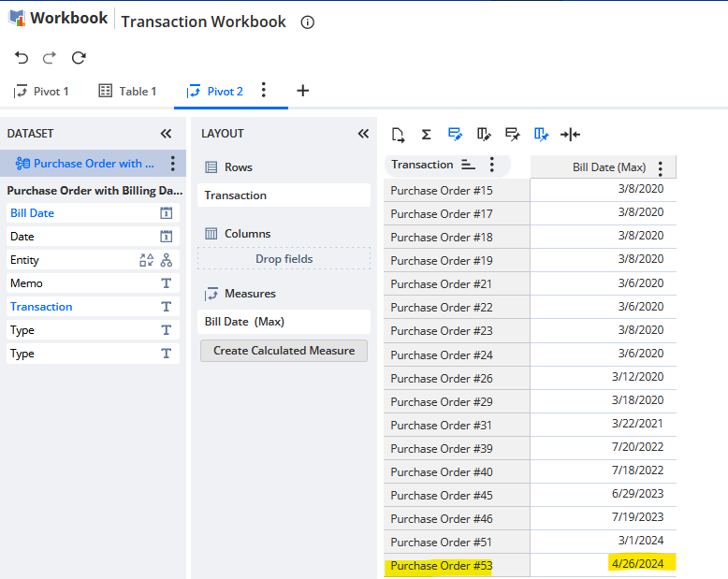This screenshot has width=728, height=579.
Task: Select the Pivot 2 tab
Action: [214, 92]
